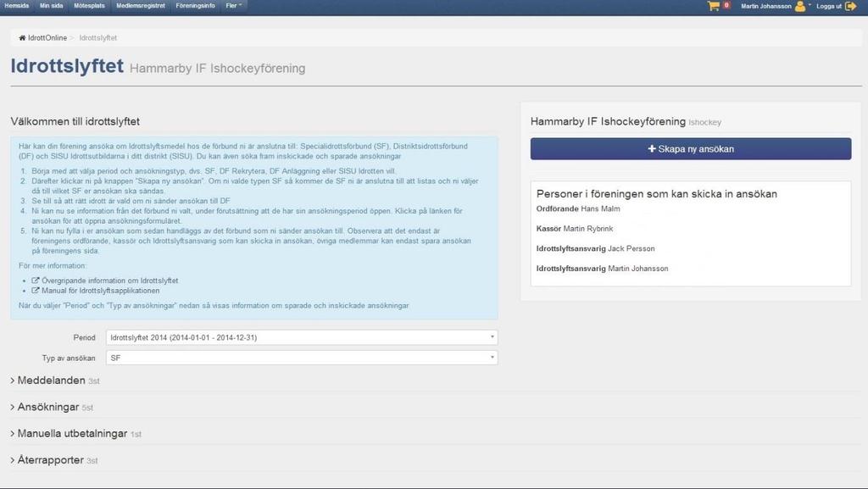Click the external link icon for Manual
The height and width of the screenshot is (489, 868).
pyautogui.click(x=36, y=291)
